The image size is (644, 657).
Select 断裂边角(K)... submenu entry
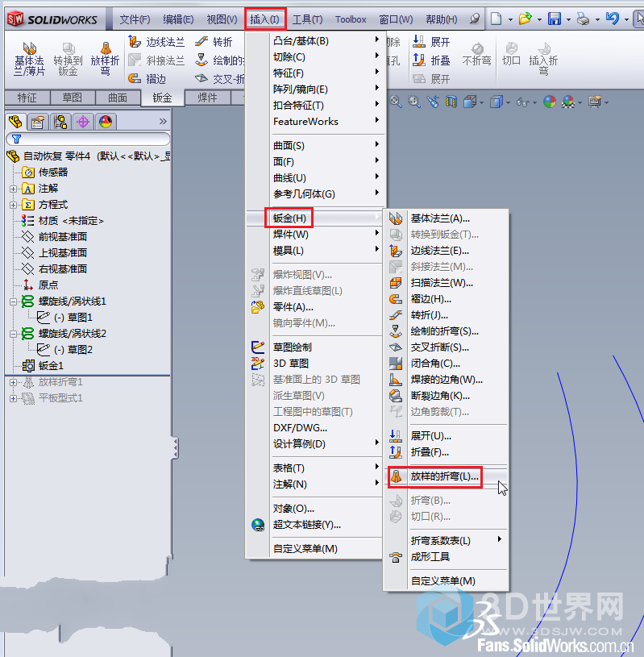(x=446, y=396)
